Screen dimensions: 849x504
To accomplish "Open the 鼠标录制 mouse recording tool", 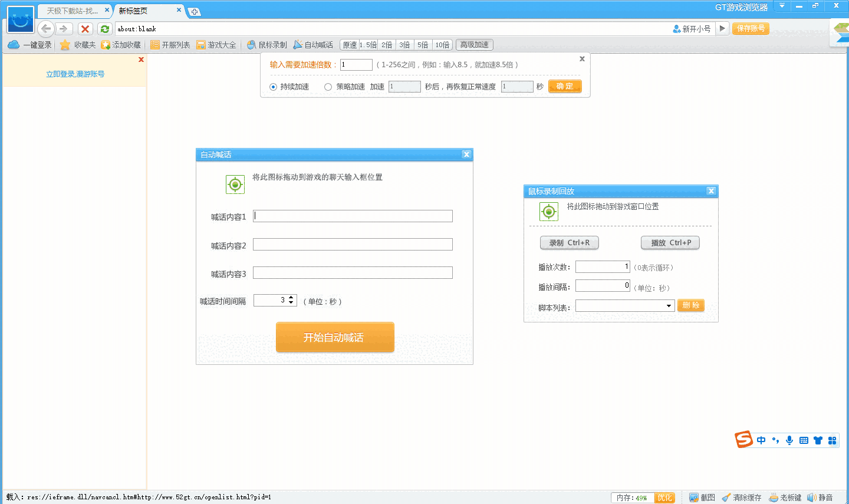I will tap(267, 45).
